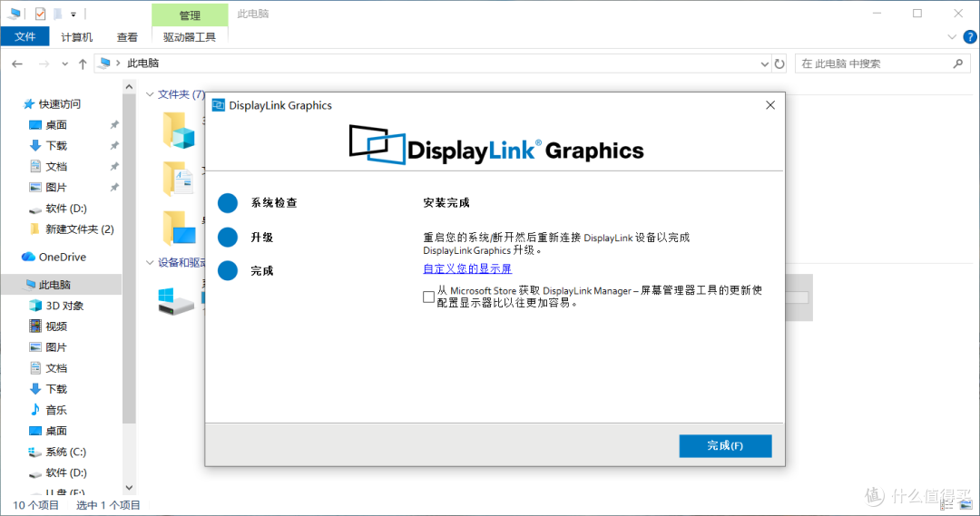Refresh the 此电脑 view
This screenshot has width=980, height=516.
click(x=779, y=63)
